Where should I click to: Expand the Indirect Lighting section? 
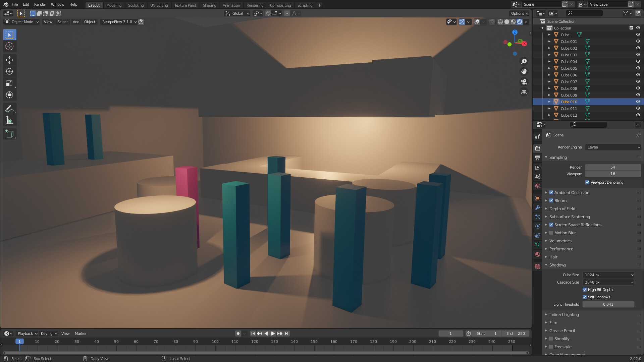pos(565,314)
